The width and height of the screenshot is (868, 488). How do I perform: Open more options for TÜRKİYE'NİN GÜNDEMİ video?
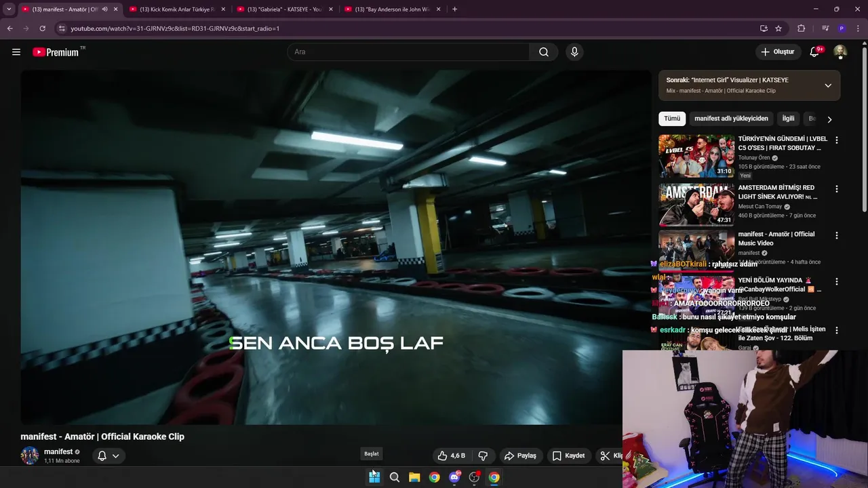click(836, 140)
